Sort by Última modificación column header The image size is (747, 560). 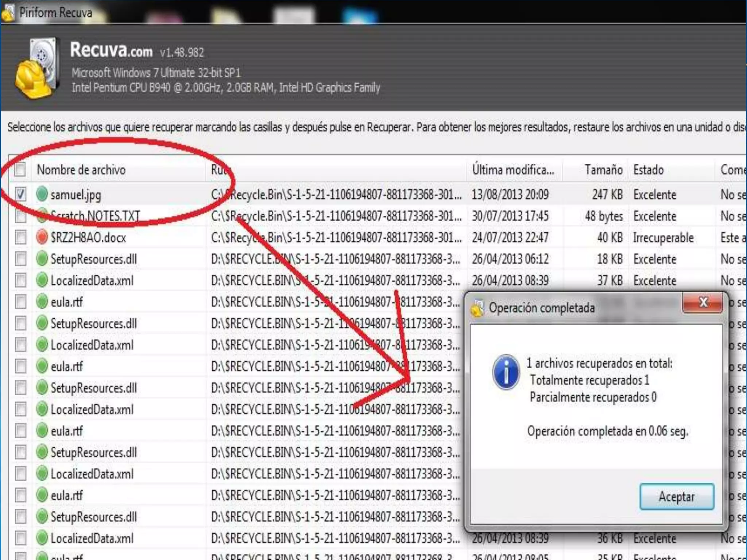click(x=513, y=170)
